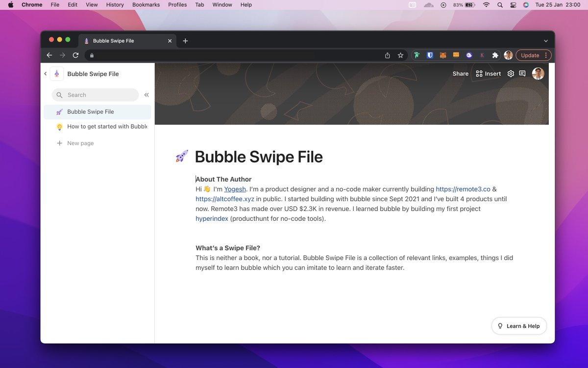Click the search box in the sidebar
The image size is (588, 368).
point(95,95)
